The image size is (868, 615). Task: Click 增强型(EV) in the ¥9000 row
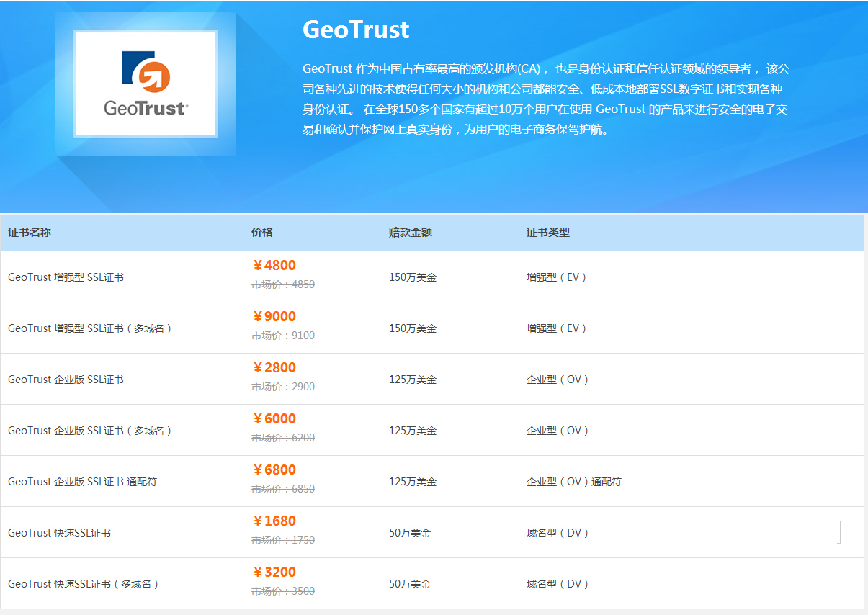point(557,328)
